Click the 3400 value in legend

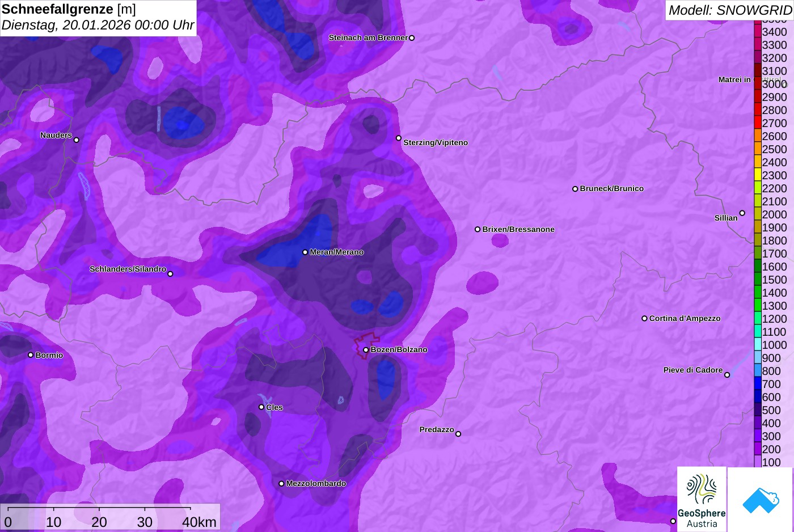coord(774,32)
